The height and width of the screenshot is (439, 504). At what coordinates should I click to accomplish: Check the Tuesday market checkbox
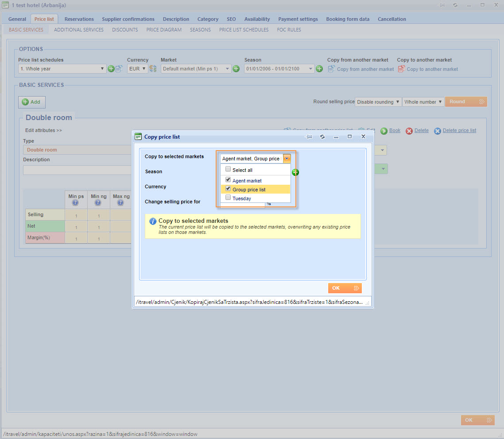pos(228,198)
